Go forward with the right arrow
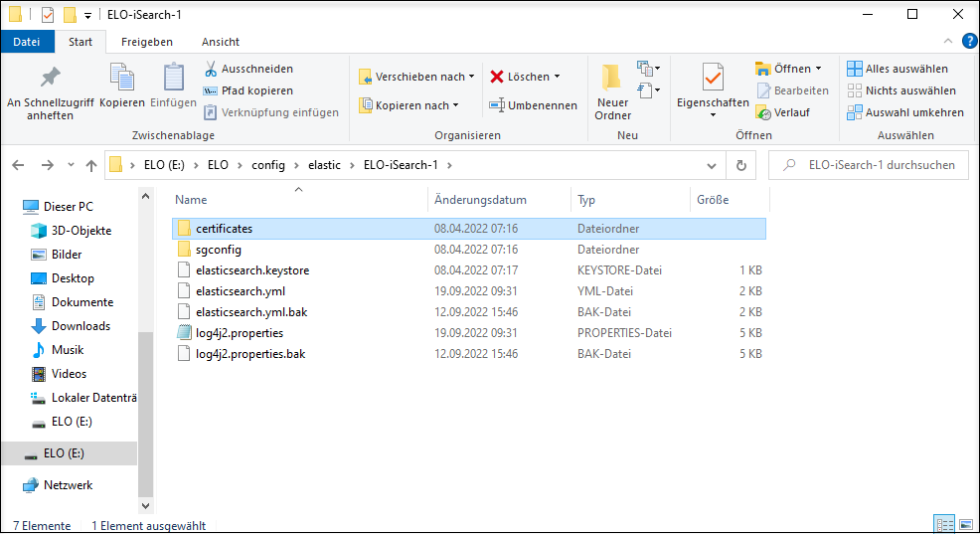 47,165
